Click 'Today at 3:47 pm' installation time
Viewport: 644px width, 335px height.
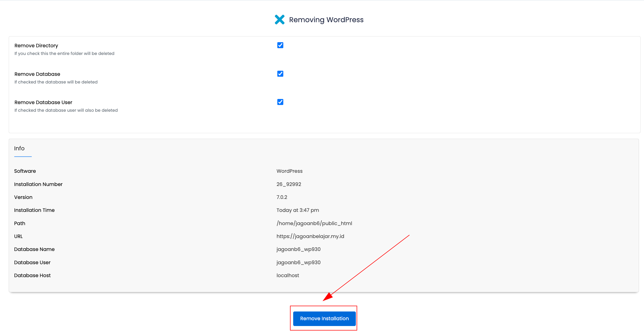click(298, 210)
